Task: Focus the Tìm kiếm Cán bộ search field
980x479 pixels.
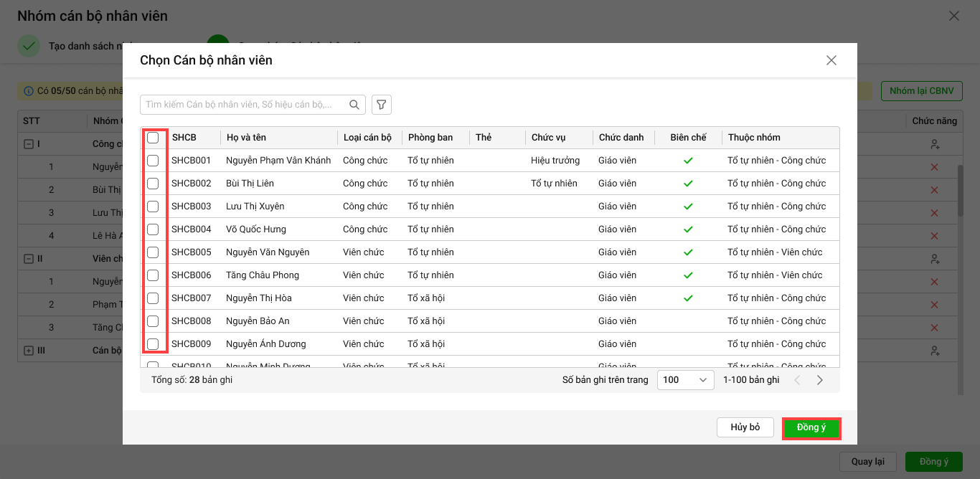Action: click(244, 105)
